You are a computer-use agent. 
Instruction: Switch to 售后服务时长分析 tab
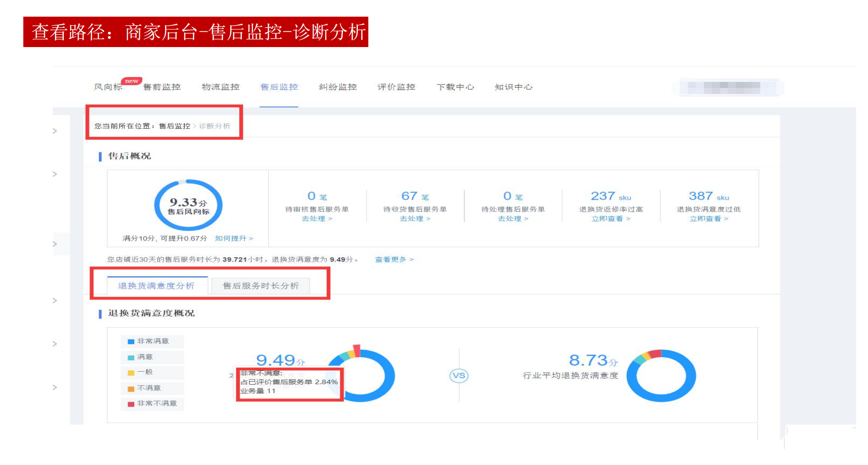tap(261, 286)
